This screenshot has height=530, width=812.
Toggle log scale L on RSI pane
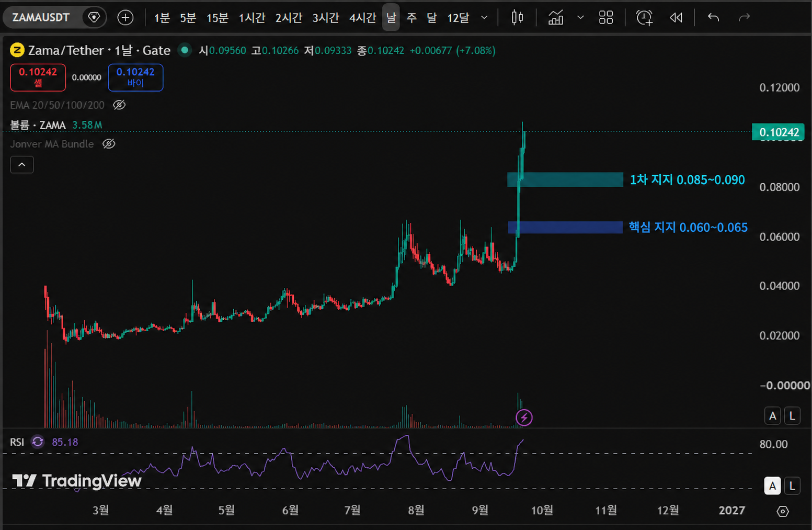(x=792, y=486)
